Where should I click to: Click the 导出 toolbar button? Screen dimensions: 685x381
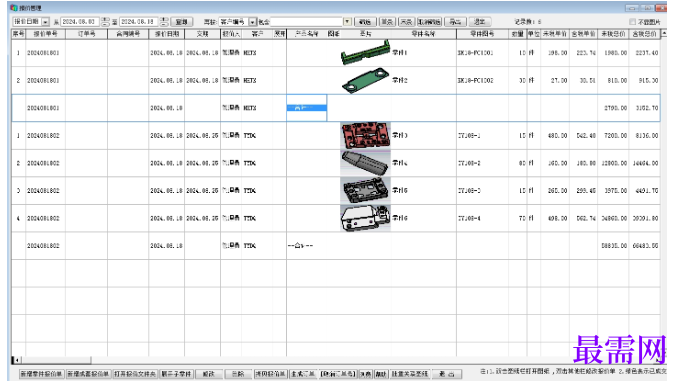(x=455, y=21)
